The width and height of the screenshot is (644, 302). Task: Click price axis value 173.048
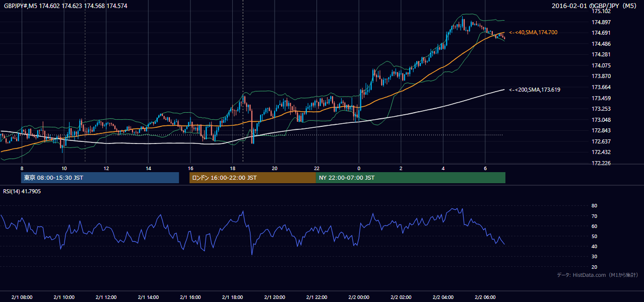601,120
